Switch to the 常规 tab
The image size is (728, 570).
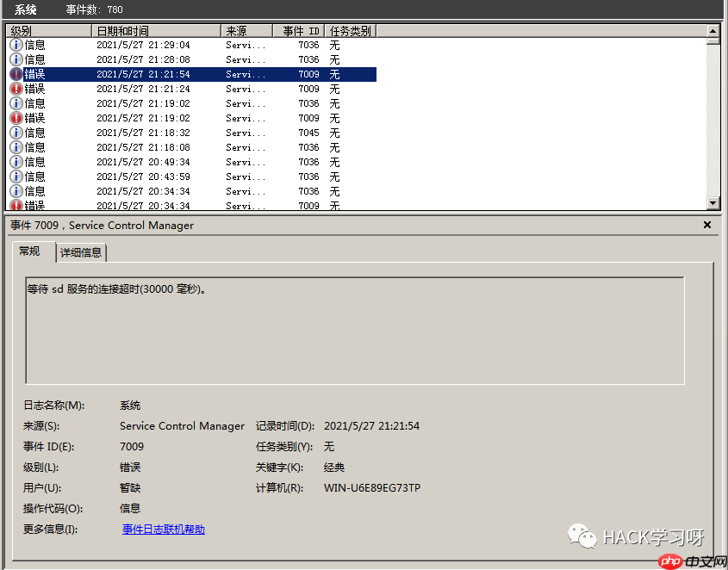click(x=33, y=251)
